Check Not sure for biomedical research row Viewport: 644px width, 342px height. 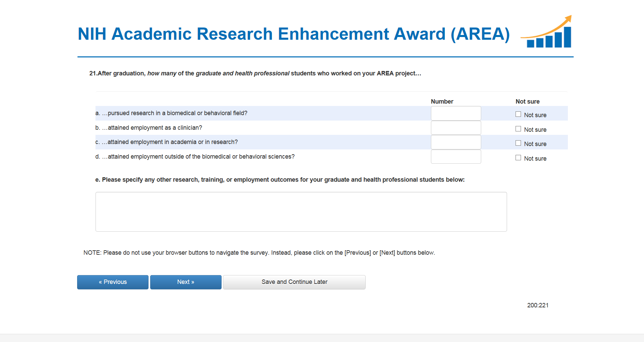[x=518, y=114]
